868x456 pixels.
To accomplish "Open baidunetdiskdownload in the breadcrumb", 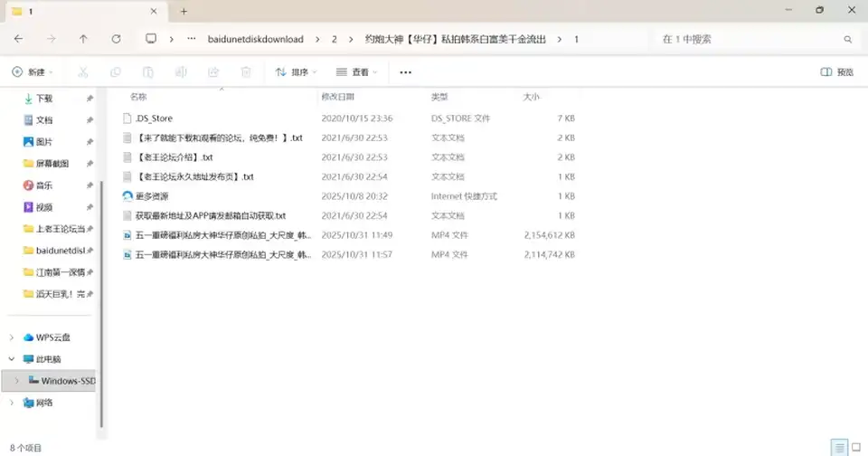I will tap(255, 39).
